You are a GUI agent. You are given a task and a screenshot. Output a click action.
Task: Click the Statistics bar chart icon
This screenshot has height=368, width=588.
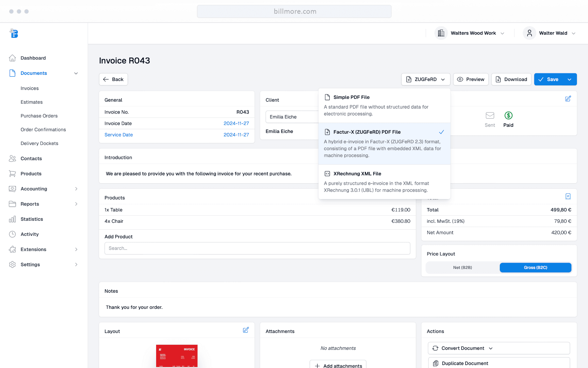12,219
